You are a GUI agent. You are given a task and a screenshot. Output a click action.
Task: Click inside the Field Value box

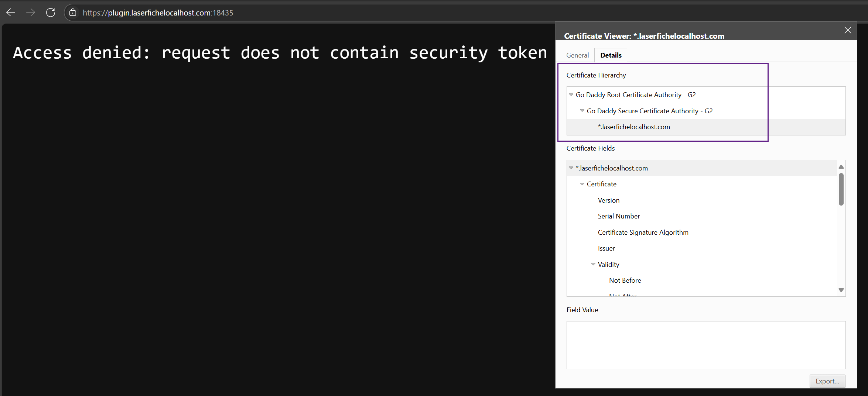coord(706,345)
